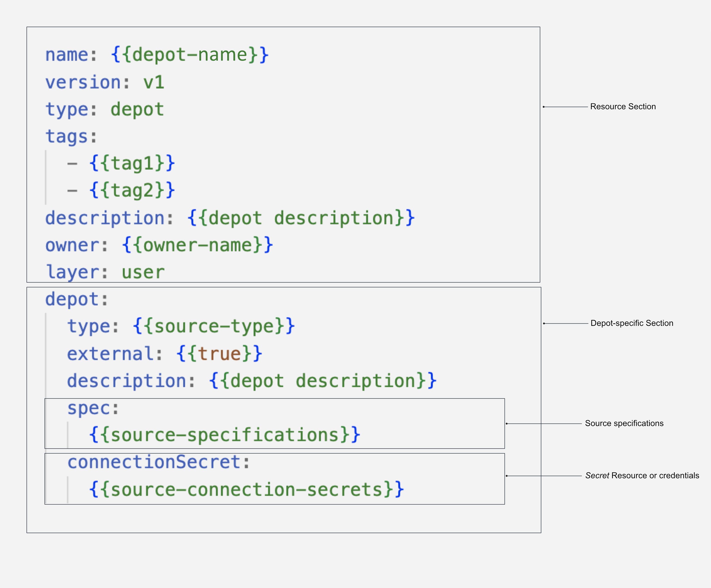This screenshot has width=711, height=588.
Task: Click the 'tags:' key
Action: (x=71, y=137)
